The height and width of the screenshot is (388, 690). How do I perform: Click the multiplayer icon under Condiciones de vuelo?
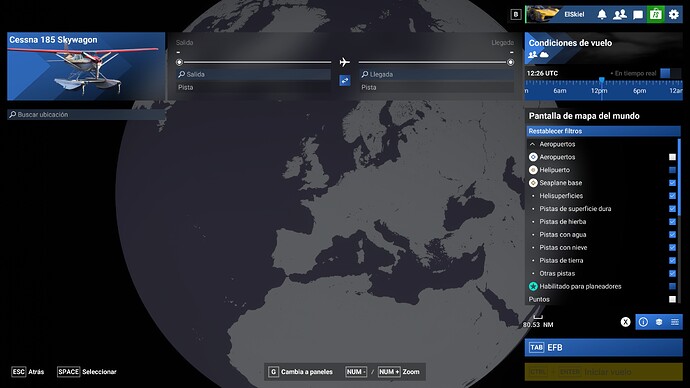(x=532, y=55)
